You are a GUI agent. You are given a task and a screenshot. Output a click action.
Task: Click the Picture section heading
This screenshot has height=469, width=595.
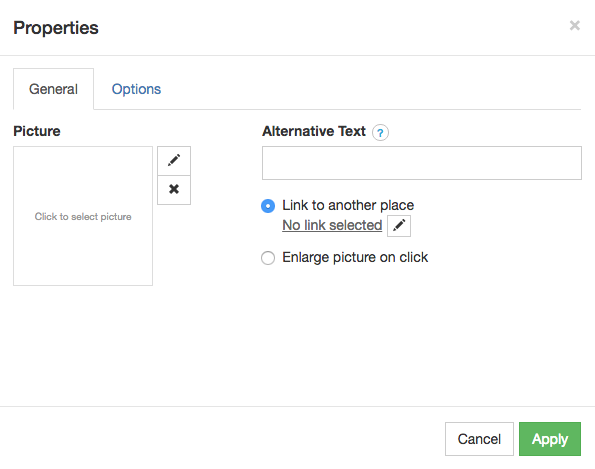click(37, 131)
